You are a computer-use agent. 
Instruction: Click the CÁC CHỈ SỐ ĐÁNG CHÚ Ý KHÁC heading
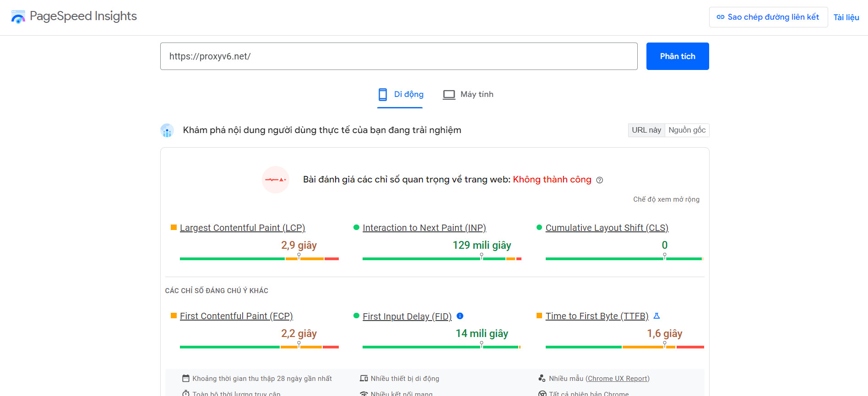point(217,291)
